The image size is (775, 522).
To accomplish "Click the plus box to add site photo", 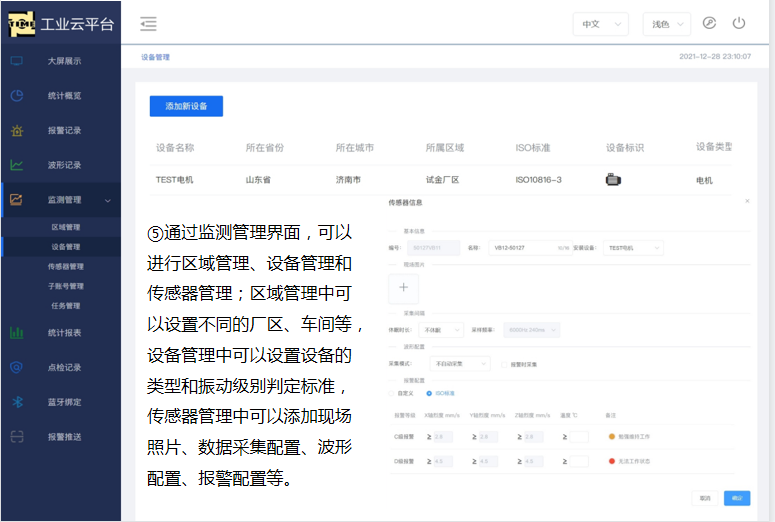I will tap(403, 287).
